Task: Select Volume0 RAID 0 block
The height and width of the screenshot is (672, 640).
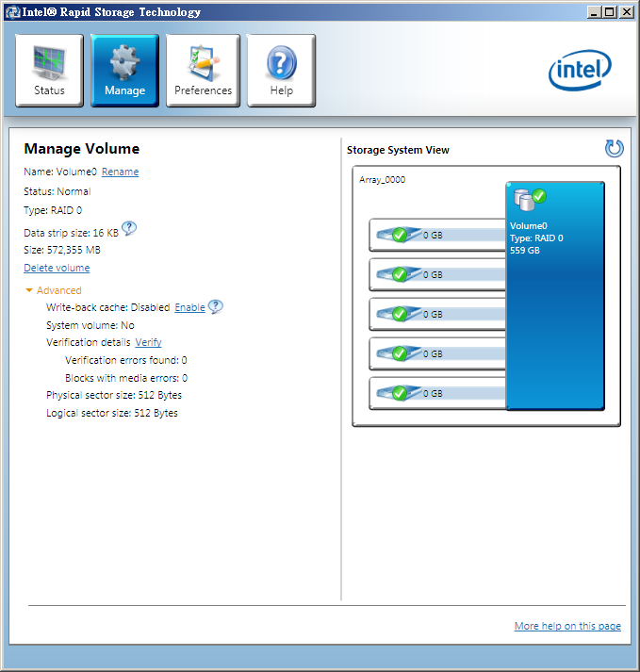Action: (555, 296)
